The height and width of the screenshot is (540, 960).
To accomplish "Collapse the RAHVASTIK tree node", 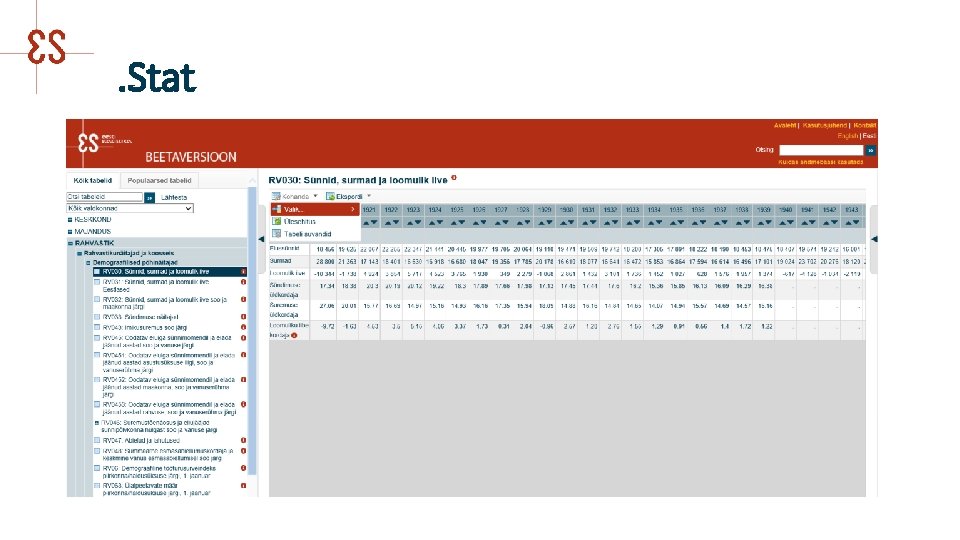I will [70, 243].
